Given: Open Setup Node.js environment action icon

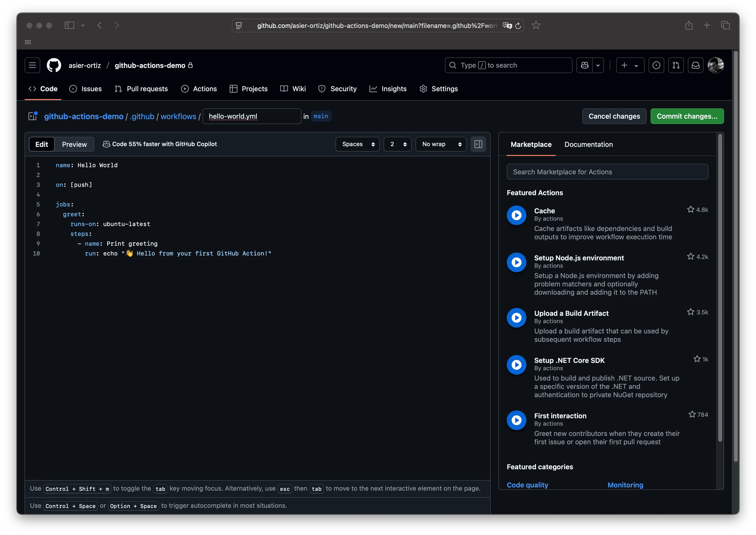Looking at the screenshot, I should coord(516,262).
